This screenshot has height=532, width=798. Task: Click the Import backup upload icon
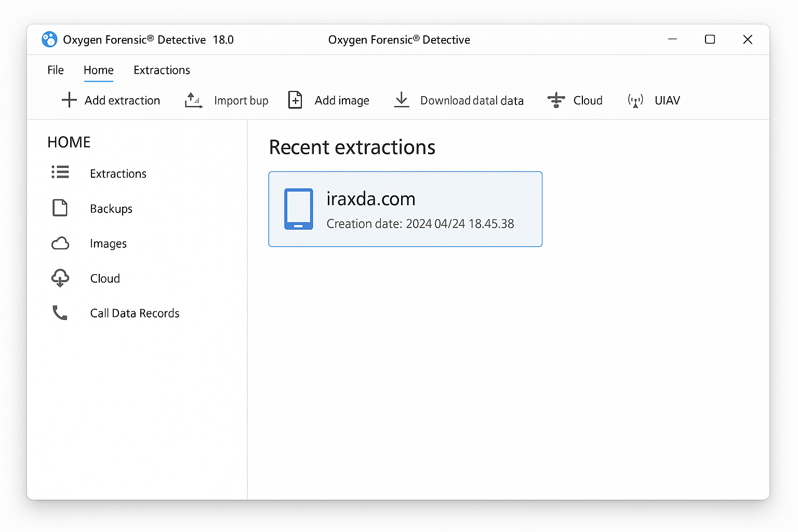click(x=193, y=100)
